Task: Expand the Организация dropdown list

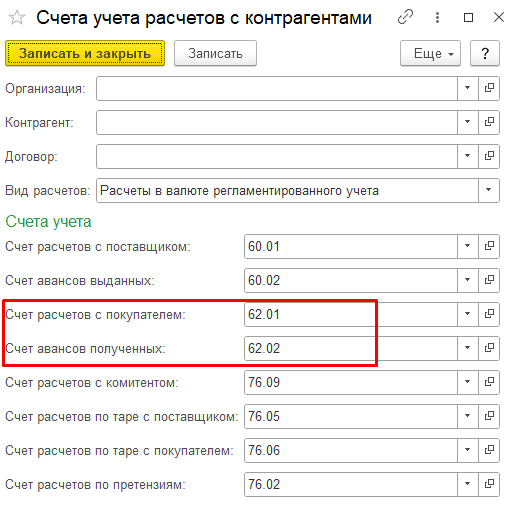Action: click(468, 88)
